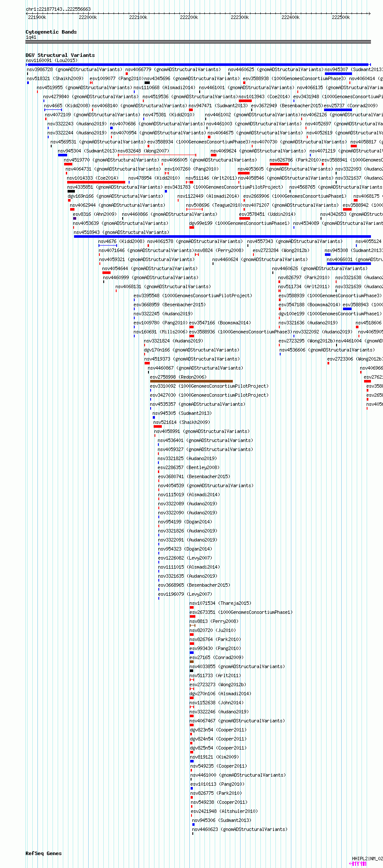Select esv1196079 (Levy2007) variant label
The height and width of the screenshot is (868, 383).
tap(185, 594)
